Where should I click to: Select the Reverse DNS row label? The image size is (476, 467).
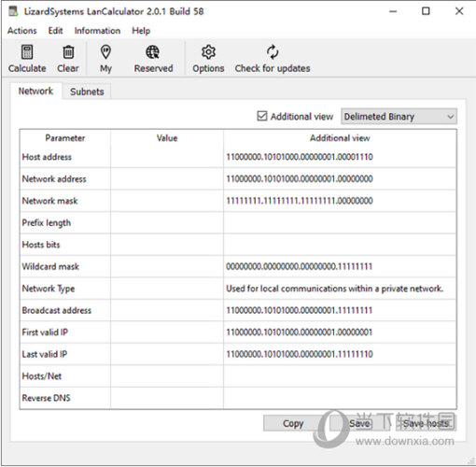coord(46,398)
